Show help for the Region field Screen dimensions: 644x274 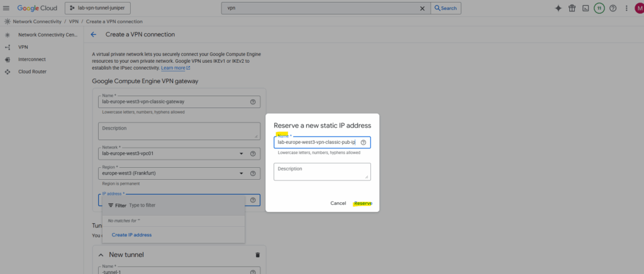pyautogui.click(x=253, y=173)
